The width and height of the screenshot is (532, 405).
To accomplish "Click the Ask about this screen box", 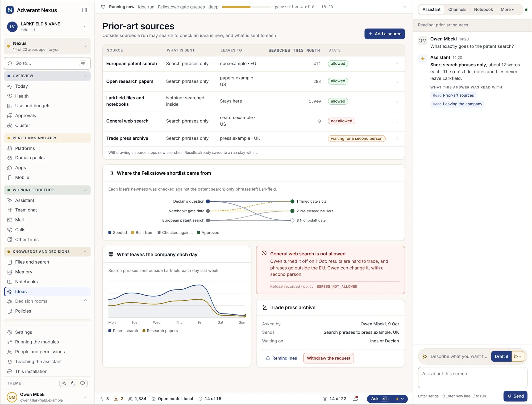I will 472,378.
